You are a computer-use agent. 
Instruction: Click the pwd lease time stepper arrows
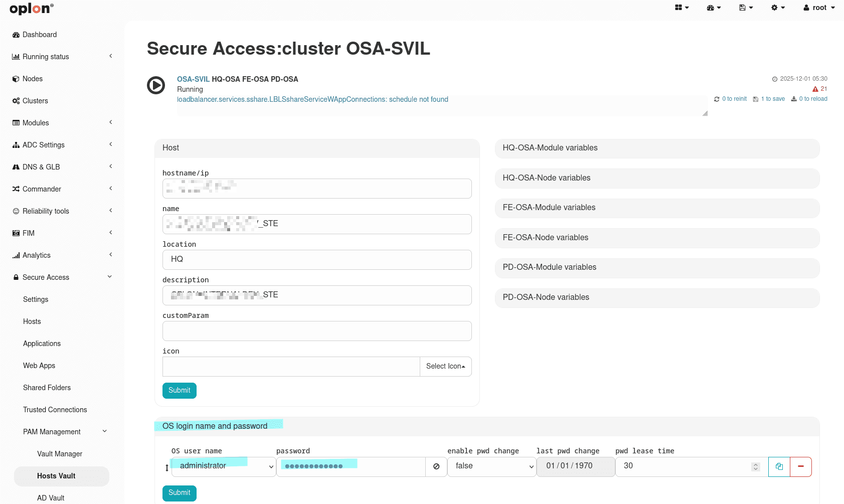[755, 467]
